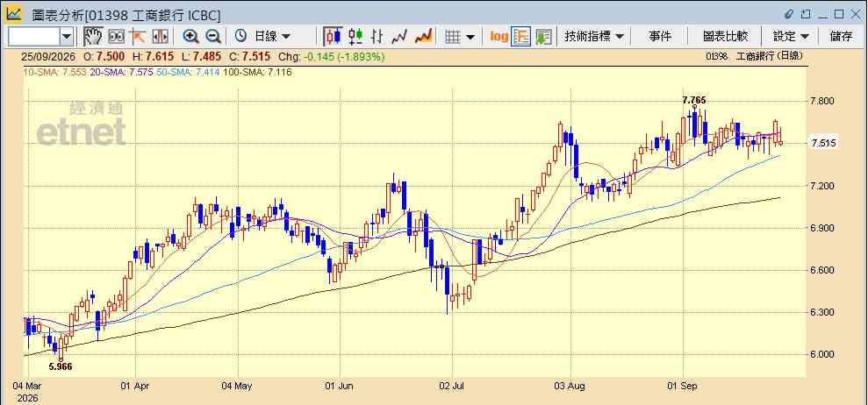This screenshot has height=405, width=868.
Task: Click the 7.515 current price marker
Action: 823,143
